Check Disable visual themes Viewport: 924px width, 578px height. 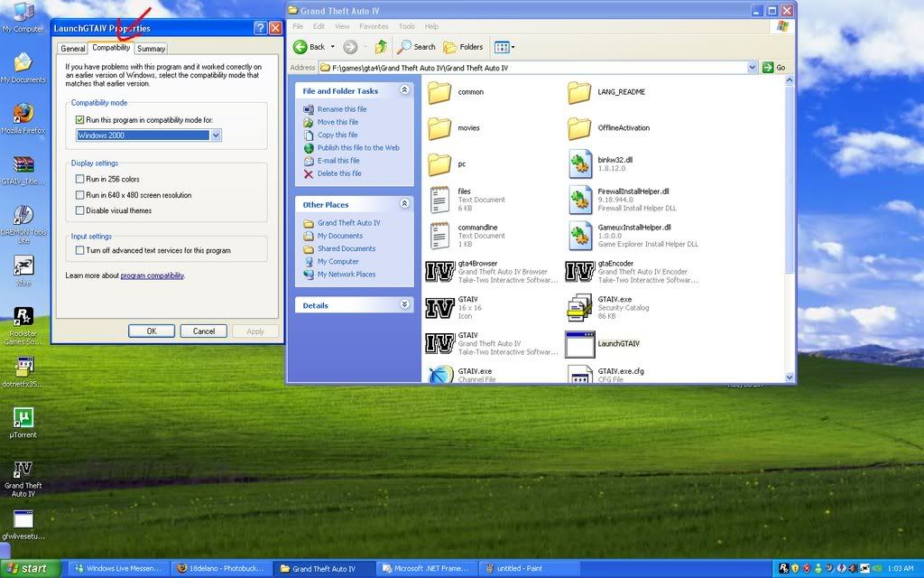pyautogui.click(x=79, y=210)
